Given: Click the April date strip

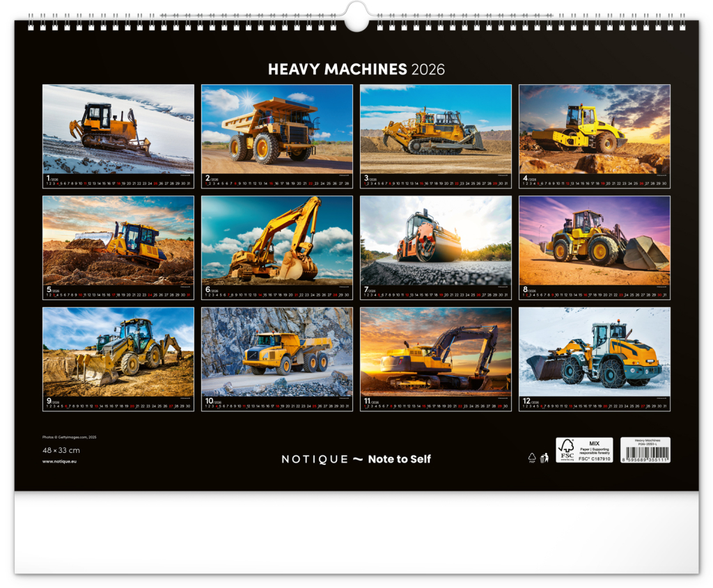Looking at the screenshot, I should (x=594, y=184).
